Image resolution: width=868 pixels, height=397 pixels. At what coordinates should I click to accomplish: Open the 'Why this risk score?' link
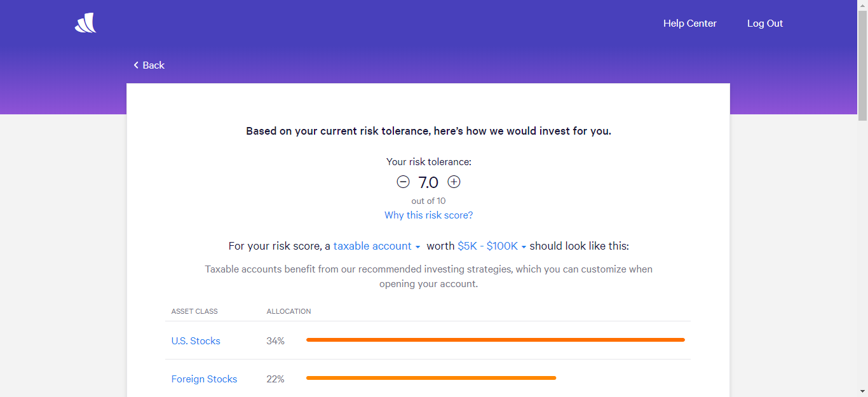(428, 215)
